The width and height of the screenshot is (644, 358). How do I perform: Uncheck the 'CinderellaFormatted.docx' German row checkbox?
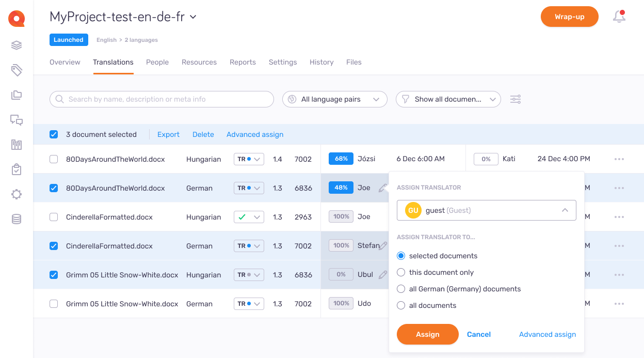54,245
